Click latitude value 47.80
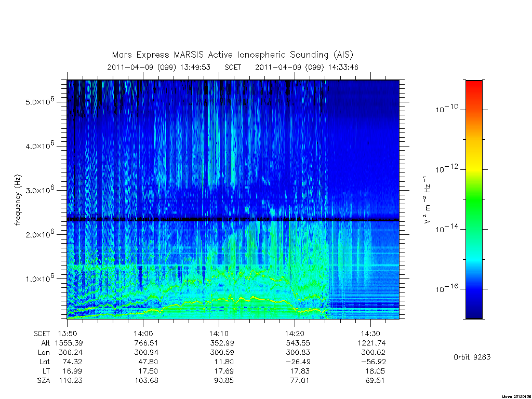Image resolution: width=532 pixels, height=399 pixels. (148, 362)
